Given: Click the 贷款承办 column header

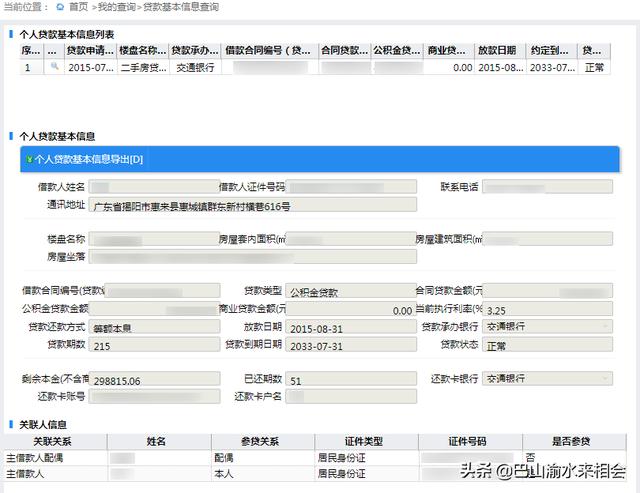Looking at the screenshot, I should point(195,51).
